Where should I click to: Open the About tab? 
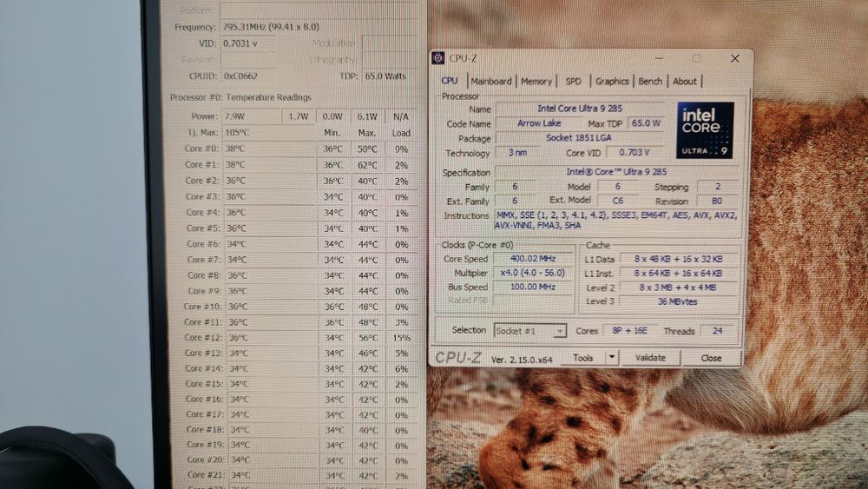pyautogui.click(x=684, y=81)
